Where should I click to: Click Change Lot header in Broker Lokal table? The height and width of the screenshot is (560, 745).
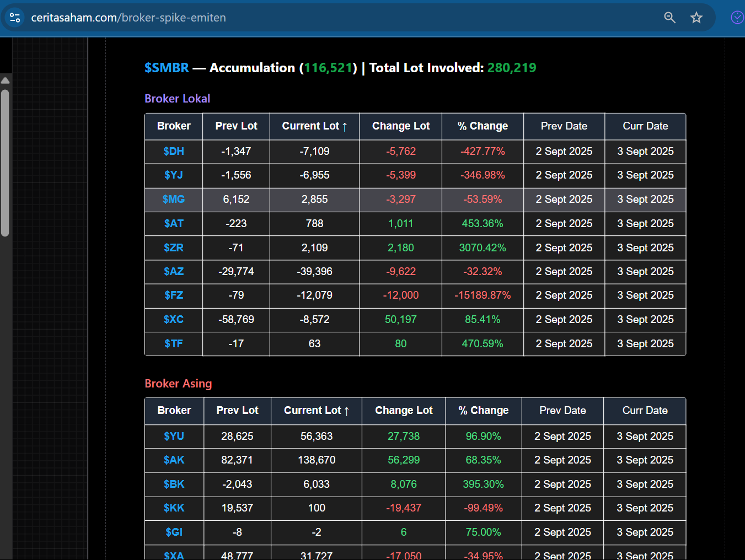(401, 126)
